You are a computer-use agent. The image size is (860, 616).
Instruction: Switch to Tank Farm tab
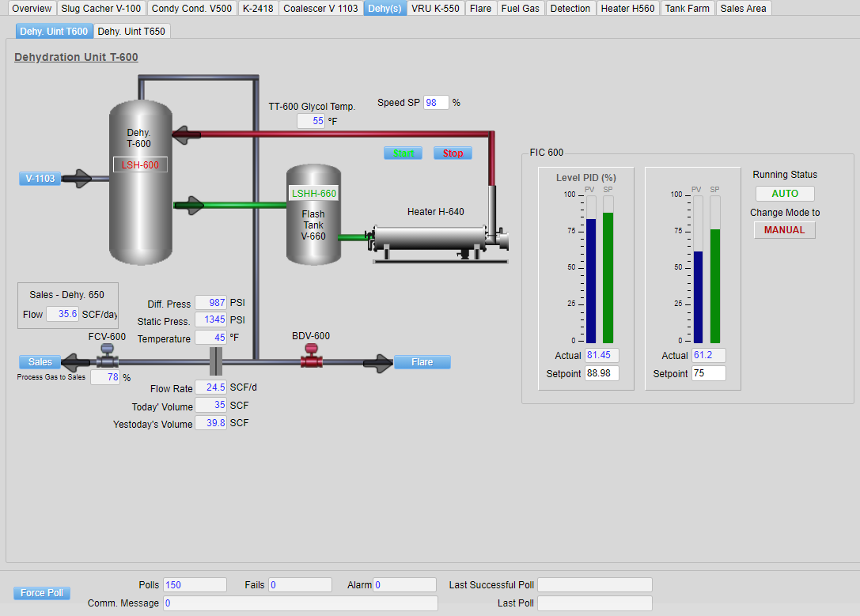(688, 8)
